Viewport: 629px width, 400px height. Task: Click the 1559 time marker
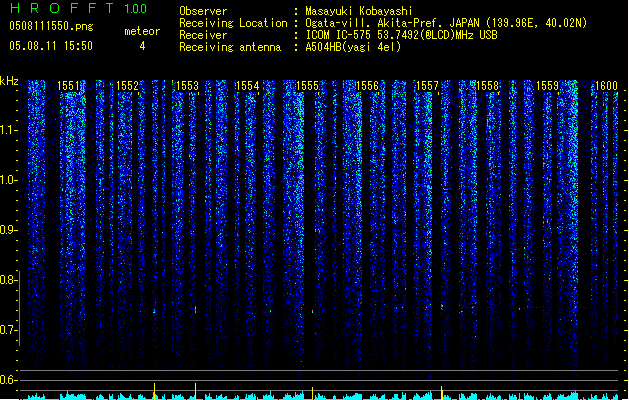548,86
